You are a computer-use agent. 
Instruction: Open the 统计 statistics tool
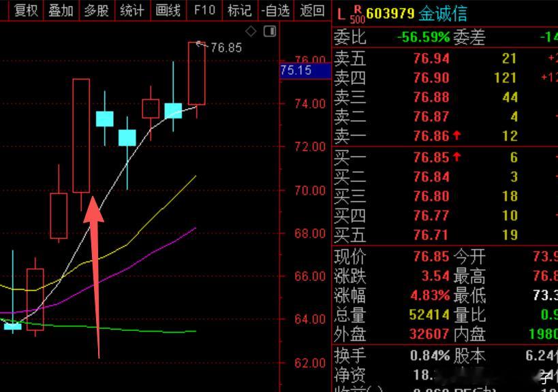tap(132, 10)
